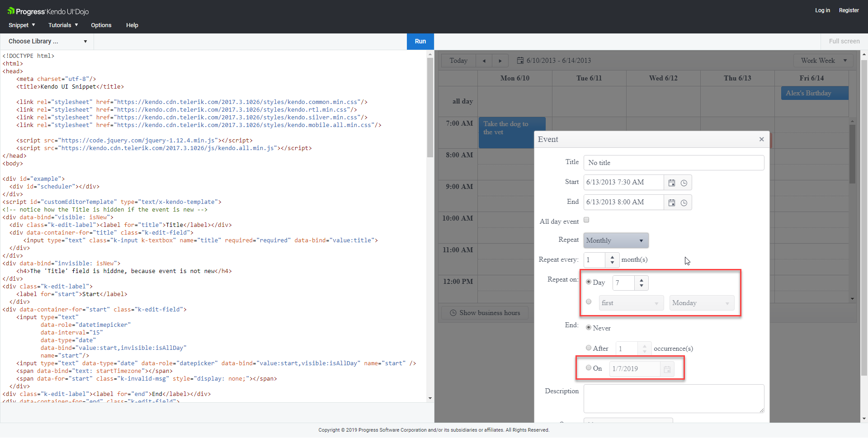Click the End On date input field
The image size is (868, 438).
coord(635,369)
